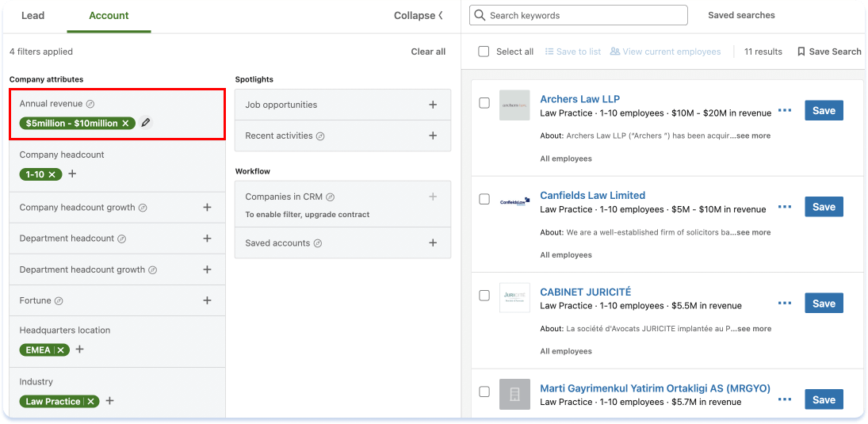868x424 pixels.
Task: Click the search magnifier icon
Action: [480, 16]
